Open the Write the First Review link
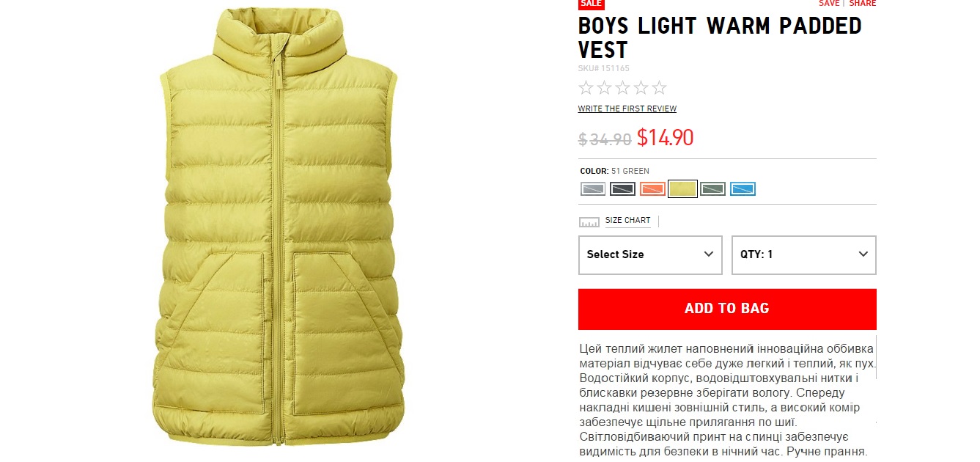The image size is (980, 462). pyautogui.click(x=627, y=109)
